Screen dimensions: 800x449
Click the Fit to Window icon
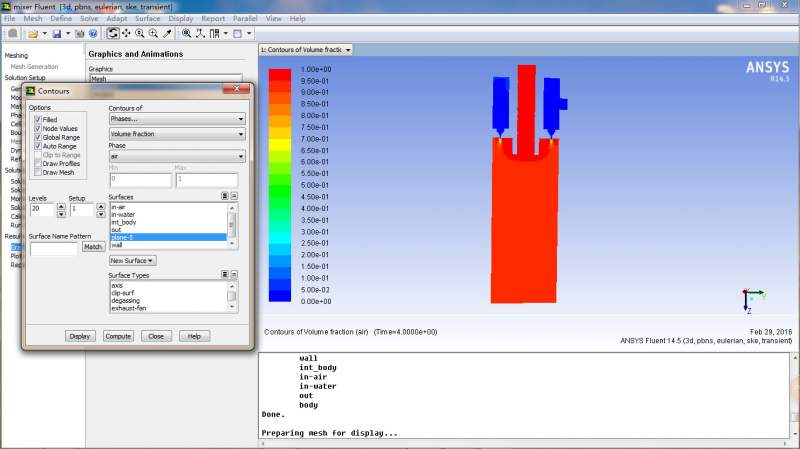(187, 34)
